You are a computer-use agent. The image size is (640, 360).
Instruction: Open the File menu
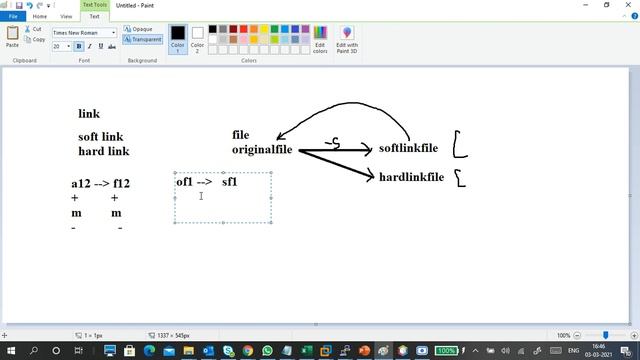click(13, 16)
